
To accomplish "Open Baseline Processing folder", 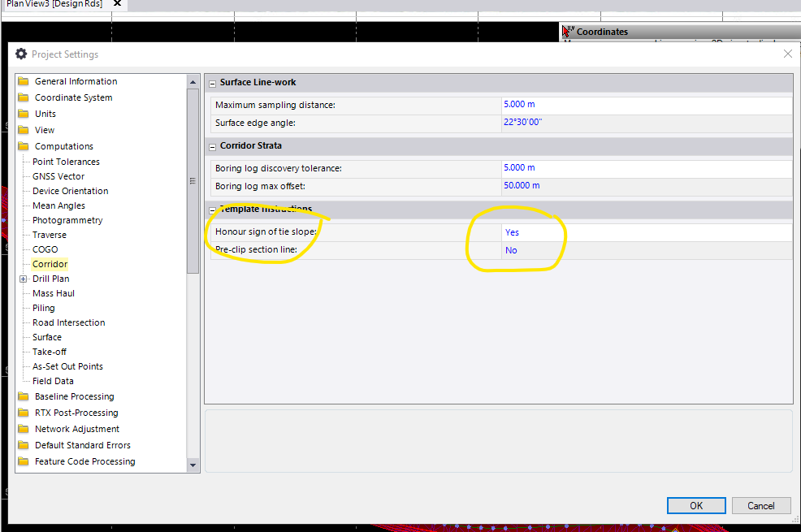I will pyautogui.click(x=74, y=396).
